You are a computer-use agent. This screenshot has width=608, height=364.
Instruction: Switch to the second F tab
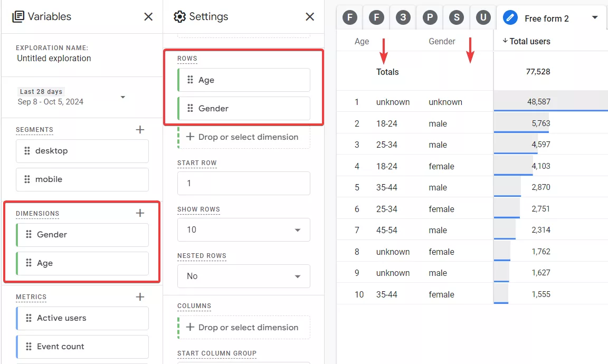[x=376, y=17]
